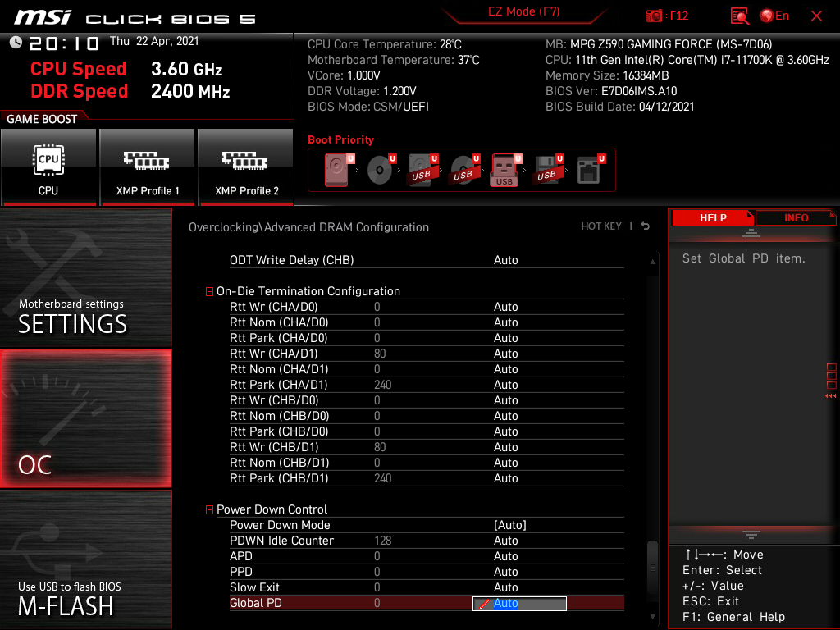Change language via the En globe icon
Screen dimensions: 840x630
(774, 16)
